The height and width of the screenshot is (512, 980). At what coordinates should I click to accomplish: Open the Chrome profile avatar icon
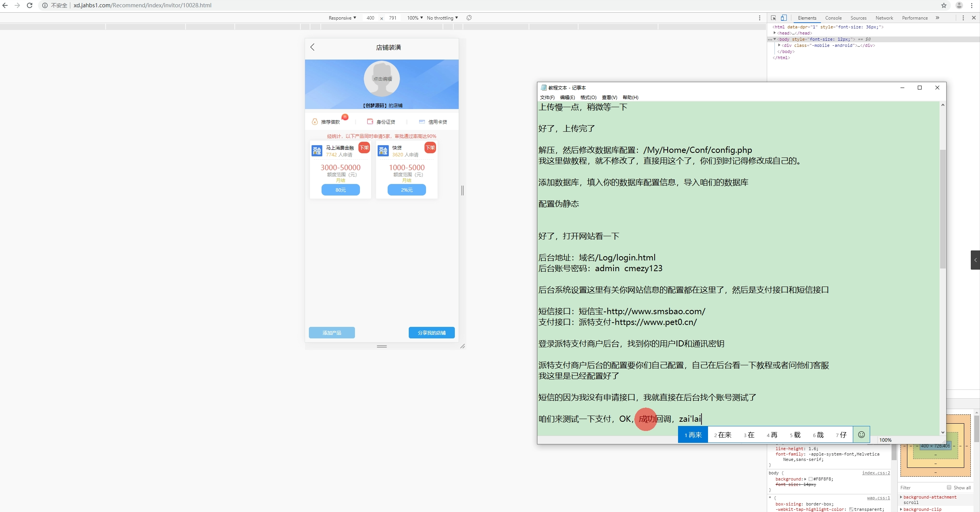point(959,5)
